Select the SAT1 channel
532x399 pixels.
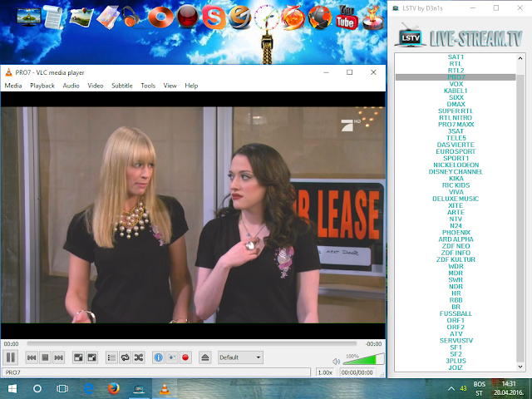[x=456, y=57]
